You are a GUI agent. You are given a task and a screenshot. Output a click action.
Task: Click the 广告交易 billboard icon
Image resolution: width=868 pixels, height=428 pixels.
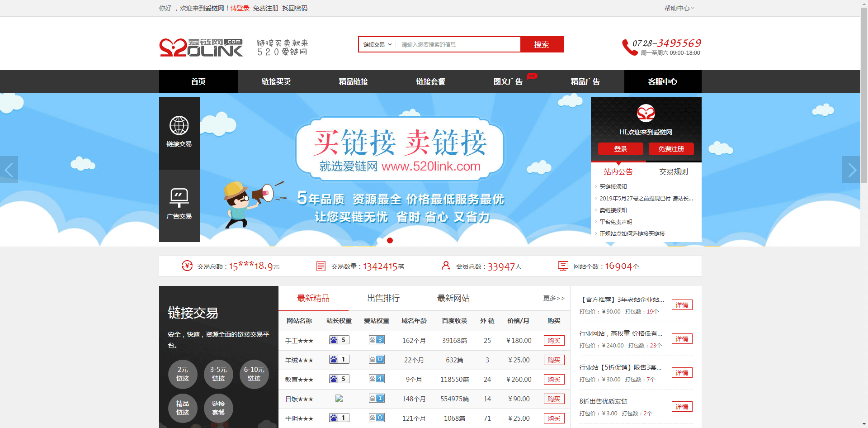(x=179, y=197)
